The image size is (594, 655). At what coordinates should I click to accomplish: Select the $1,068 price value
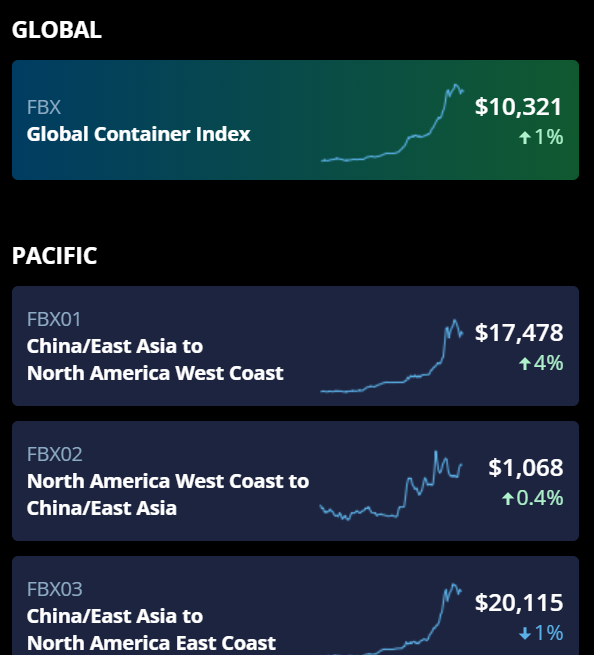(525, 467)
